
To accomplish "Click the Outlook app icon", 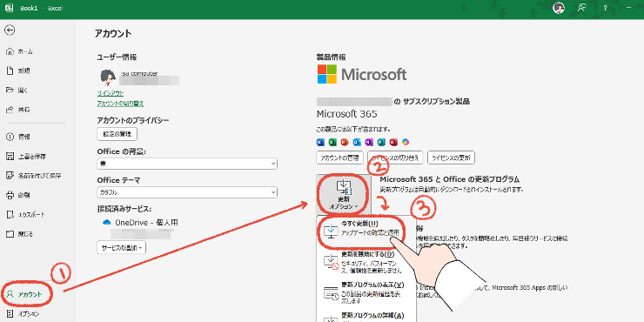I will point(357,142).
